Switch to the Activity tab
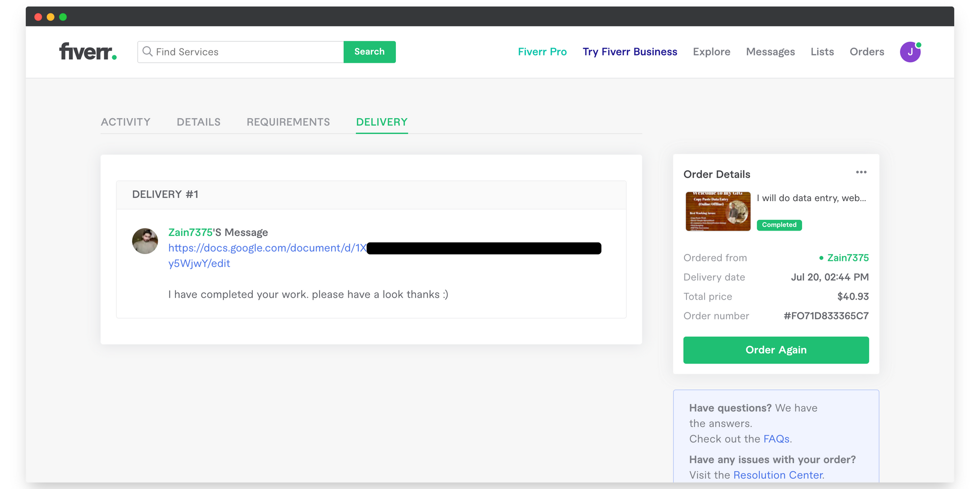 (125, 122)
